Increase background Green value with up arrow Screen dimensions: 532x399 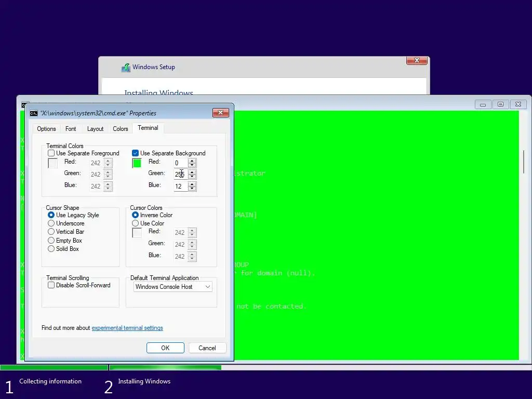192,172
